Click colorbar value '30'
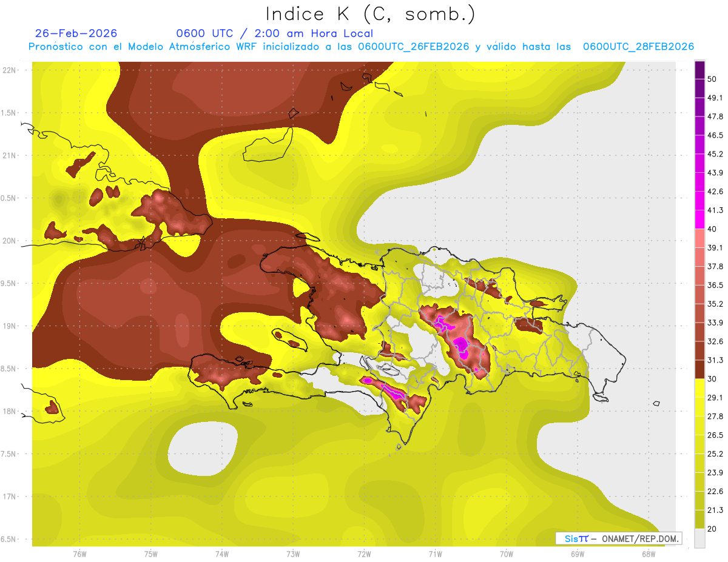The height and width of the screenshot is (562, 728). point(713,379)
